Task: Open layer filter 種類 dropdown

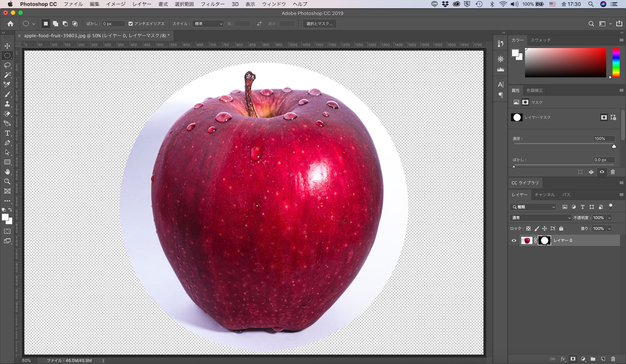Action: tap(533, 207)
